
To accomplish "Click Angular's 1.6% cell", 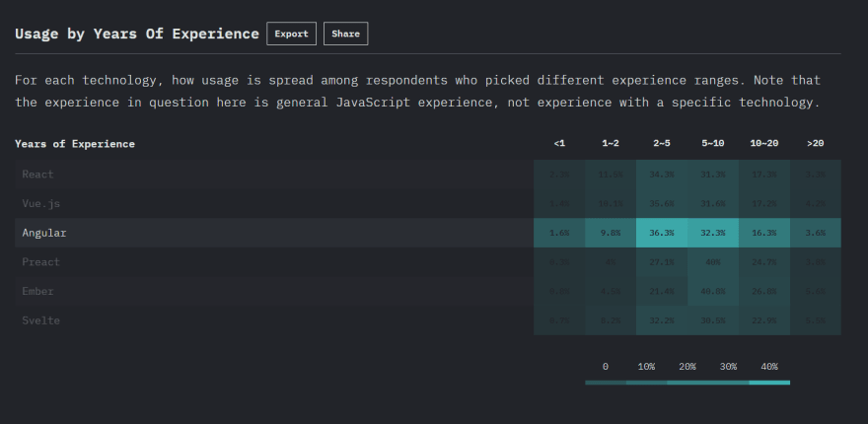I will click(x=559, y=233).
